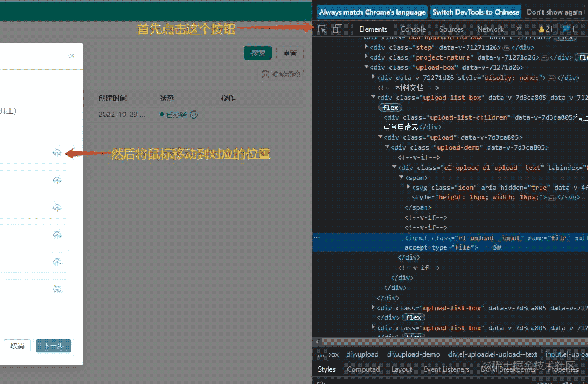Activate the inspect element picker icon

322,29
